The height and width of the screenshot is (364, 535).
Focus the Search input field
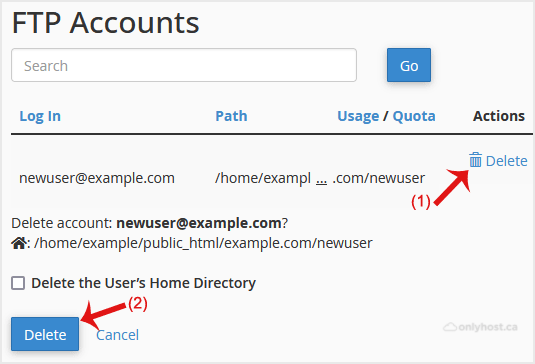(x=184, y=65)
